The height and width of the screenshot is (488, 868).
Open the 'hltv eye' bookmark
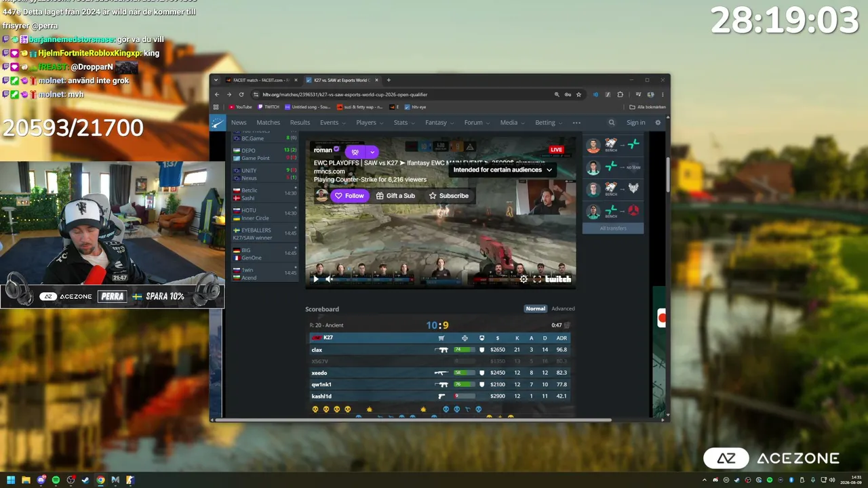[416, 107]
